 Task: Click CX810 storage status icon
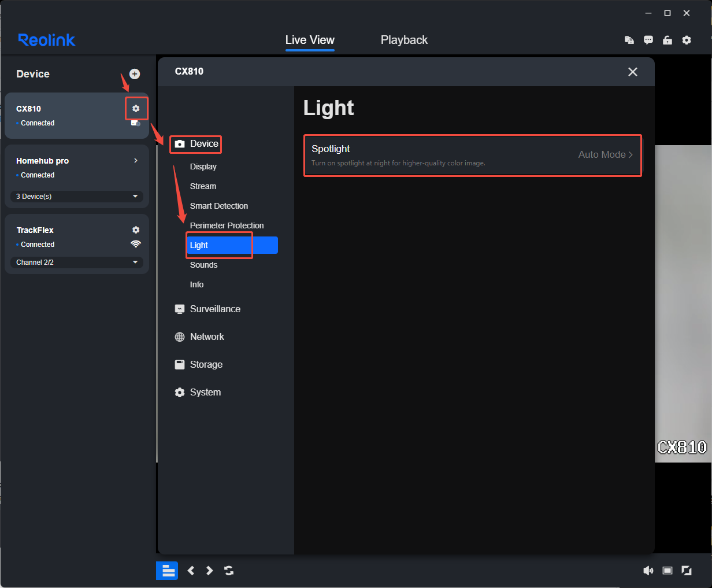pyautogui.click(x=136, y=123)
